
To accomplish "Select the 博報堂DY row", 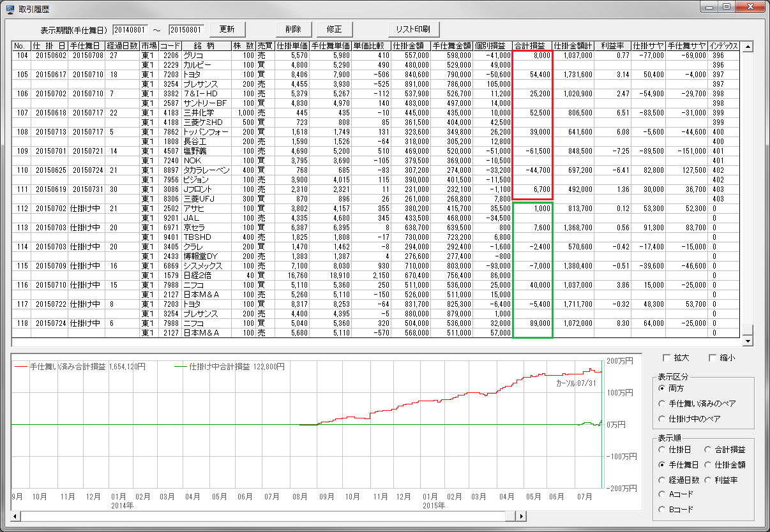I will pyautogui.click(x=377, y=256).
